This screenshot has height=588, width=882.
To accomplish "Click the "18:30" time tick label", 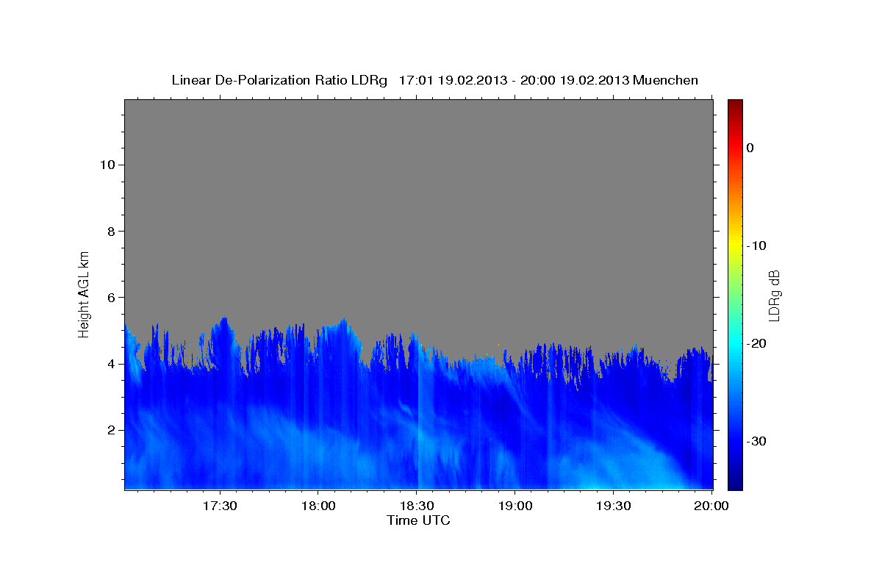I will pyautogui.click(x=417, y=506).
